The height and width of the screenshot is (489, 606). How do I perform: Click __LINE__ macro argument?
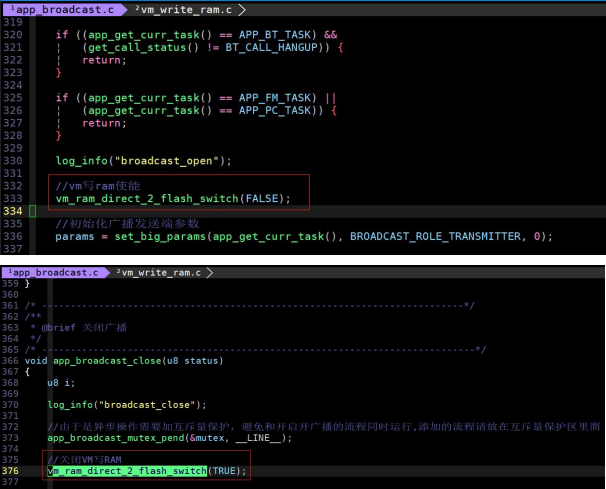point(259,438)
